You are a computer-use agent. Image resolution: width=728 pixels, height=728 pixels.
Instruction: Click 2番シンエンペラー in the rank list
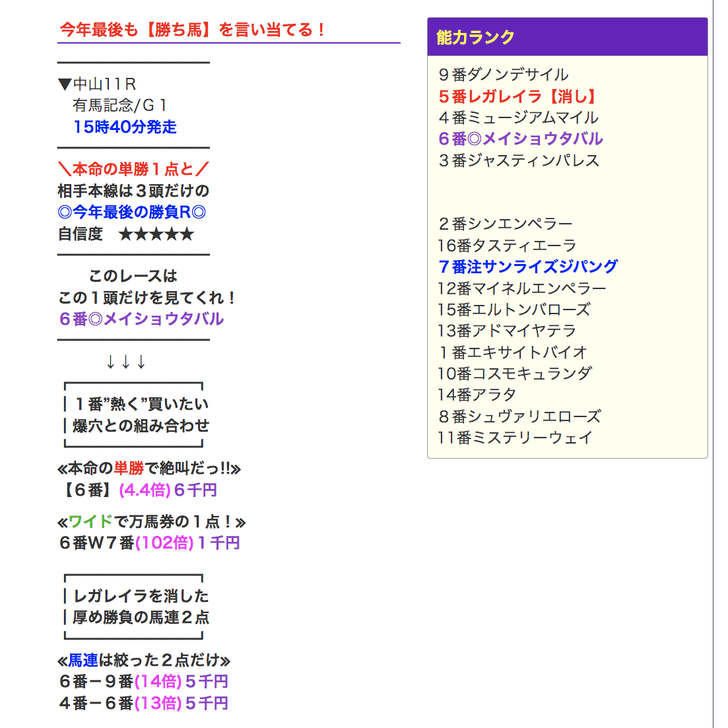(505, 224)
